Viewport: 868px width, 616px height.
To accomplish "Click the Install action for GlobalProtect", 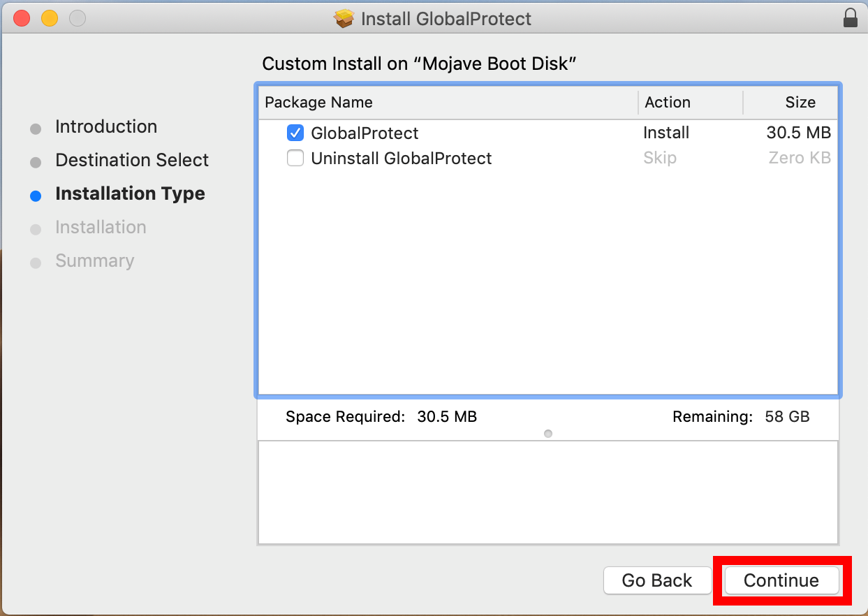I will (666, 133).
